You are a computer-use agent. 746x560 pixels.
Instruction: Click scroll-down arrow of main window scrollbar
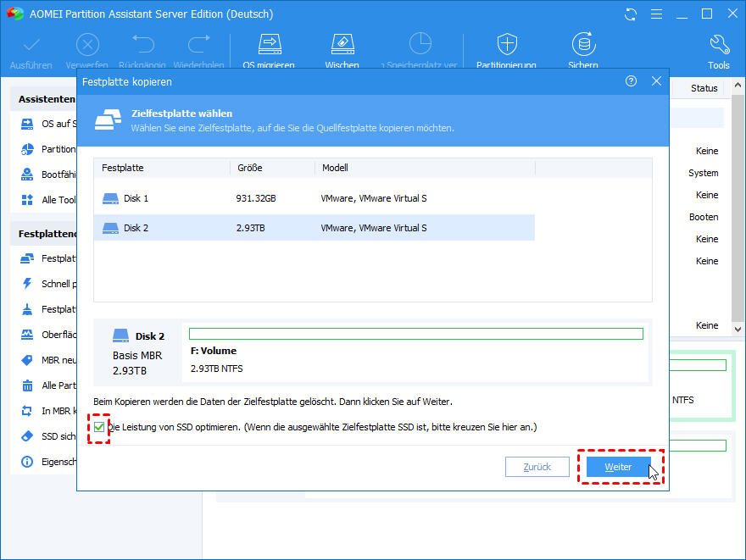pyautogui.click(x=738, y=329)
